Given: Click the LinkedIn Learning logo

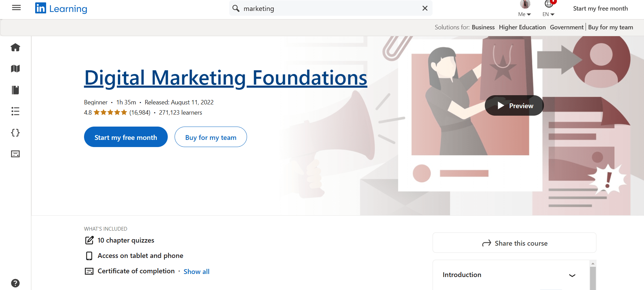Looking at the screenshot, I should [x=61, y=8].
